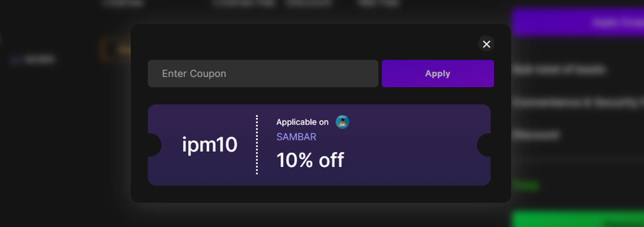Click the blurred green text in right panel
Image resolution: width=644 pixels, height=227 pixels.
click(526, 185)
